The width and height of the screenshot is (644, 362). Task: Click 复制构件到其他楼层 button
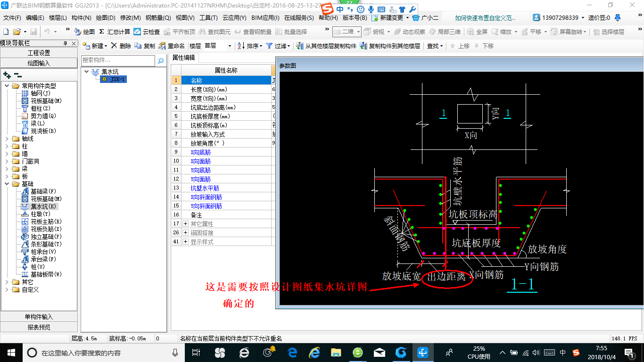(390, 46)
